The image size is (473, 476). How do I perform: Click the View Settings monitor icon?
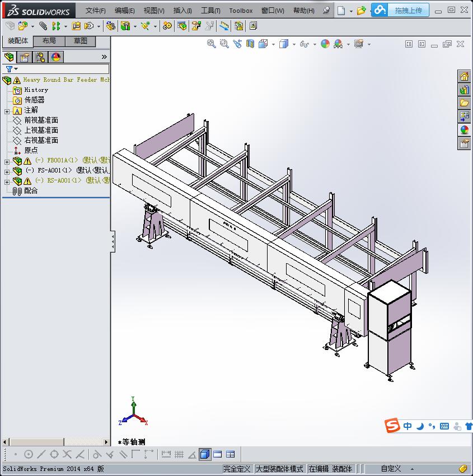tap(359, 44)
